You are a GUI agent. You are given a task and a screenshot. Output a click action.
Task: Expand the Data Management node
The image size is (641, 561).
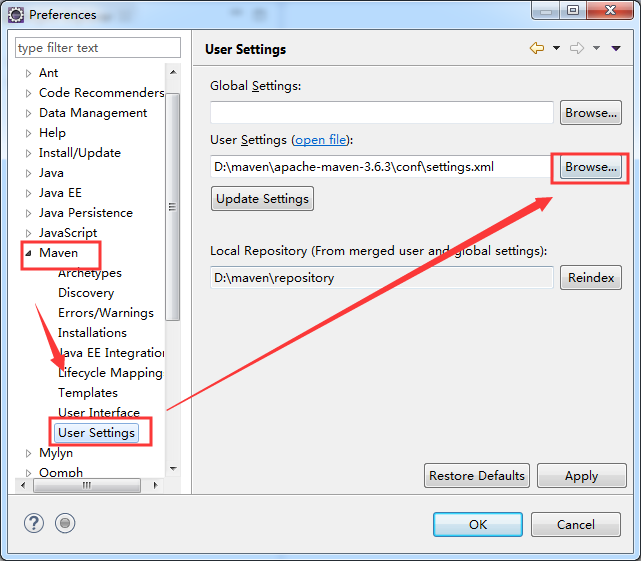click(x=28, y=113)
